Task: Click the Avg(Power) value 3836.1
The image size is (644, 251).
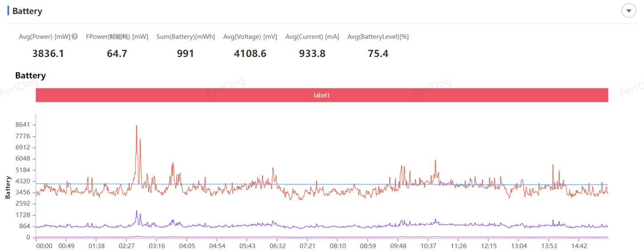Action: click(x=48, y=54)
